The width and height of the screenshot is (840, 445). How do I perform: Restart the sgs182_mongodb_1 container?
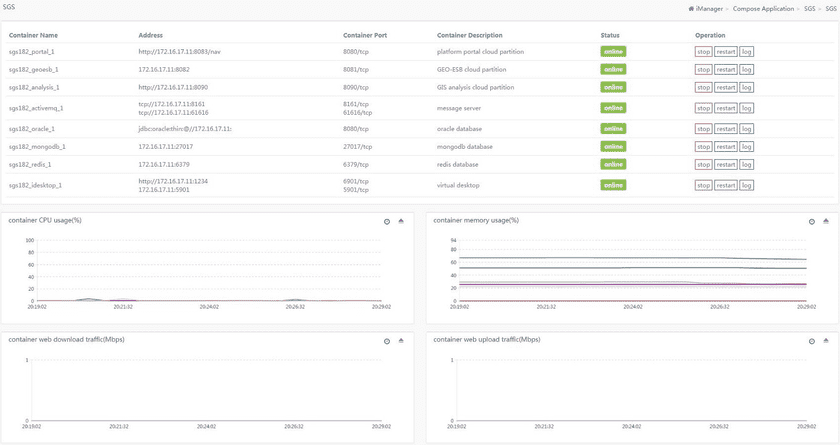click(x=726, y=147)
